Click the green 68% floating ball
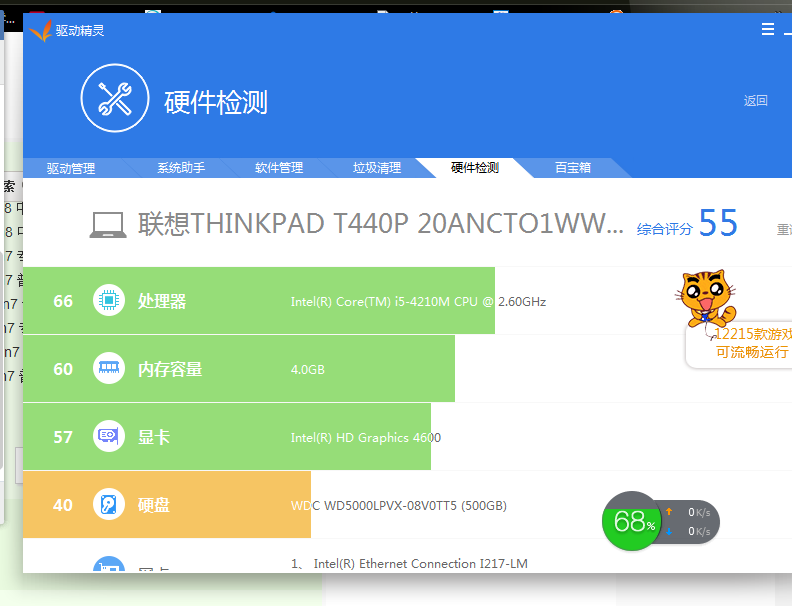Image resolution: width=792 pixels, height=606 pixels. tap(631, 521)
